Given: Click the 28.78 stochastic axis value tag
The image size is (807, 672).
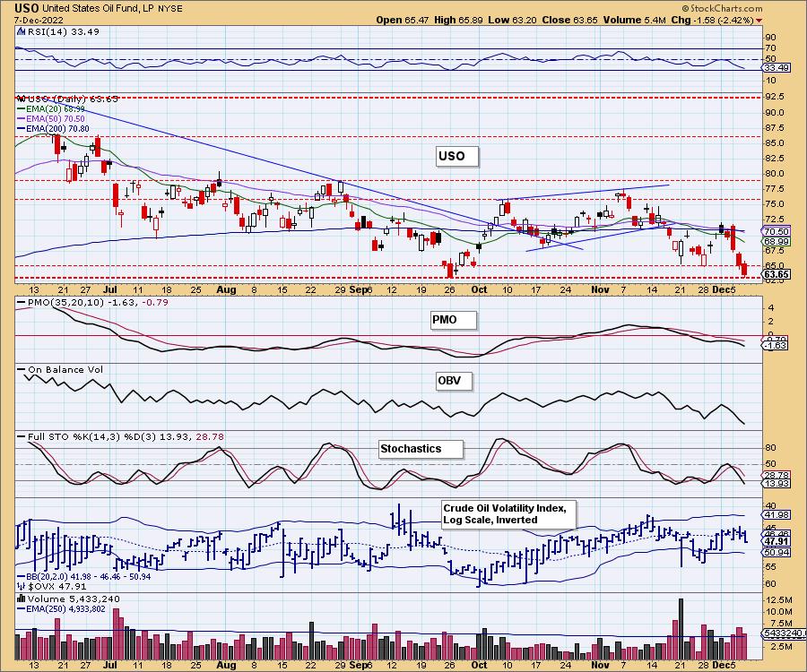Looking at the screenshot, I should 777,475.
